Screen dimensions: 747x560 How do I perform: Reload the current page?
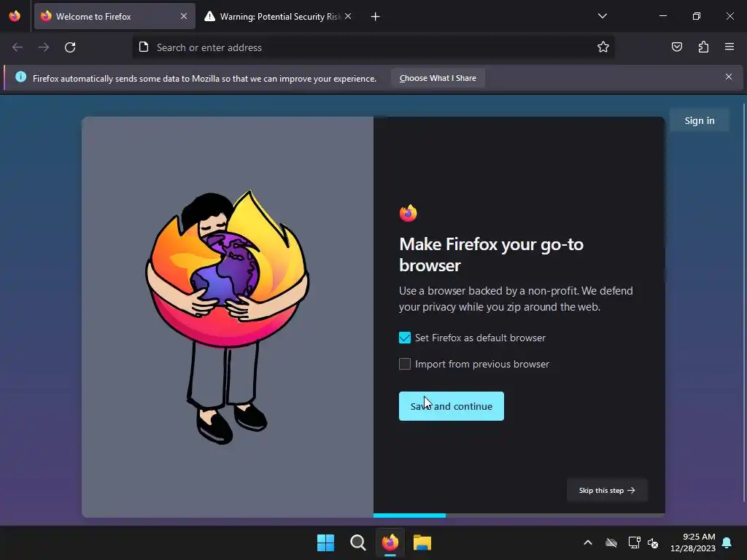click(70, 47)
